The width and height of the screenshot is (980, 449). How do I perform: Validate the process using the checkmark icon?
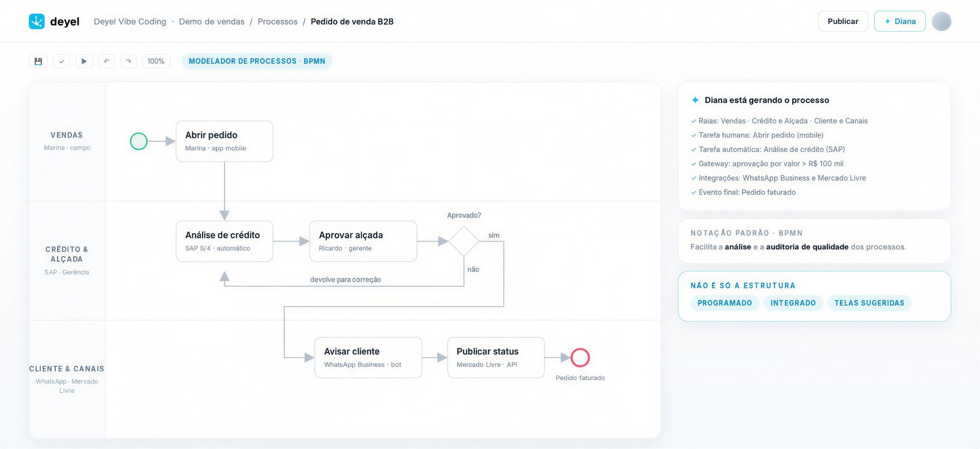pos(61,61)
